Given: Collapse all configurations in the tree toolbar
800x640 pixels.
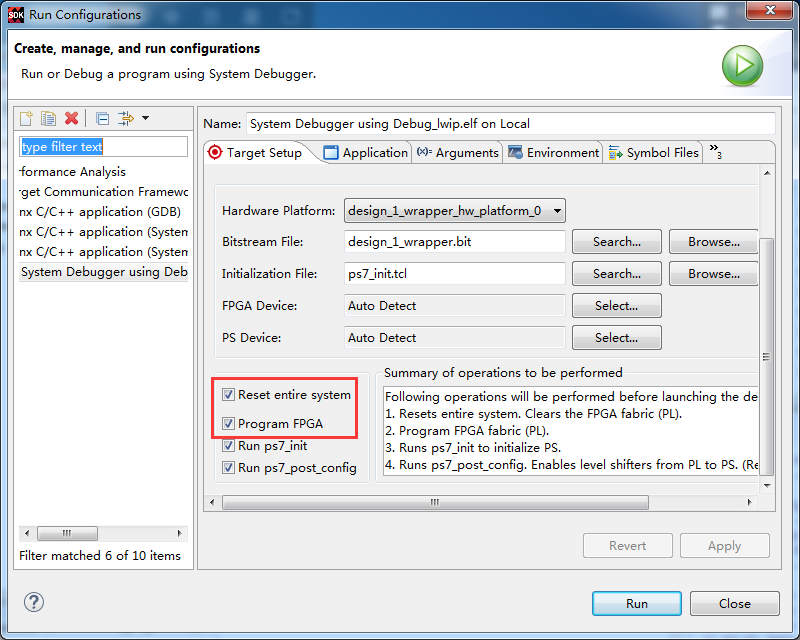Looking at the screenshot, I should pyautogui.click(x=103, y=118).
